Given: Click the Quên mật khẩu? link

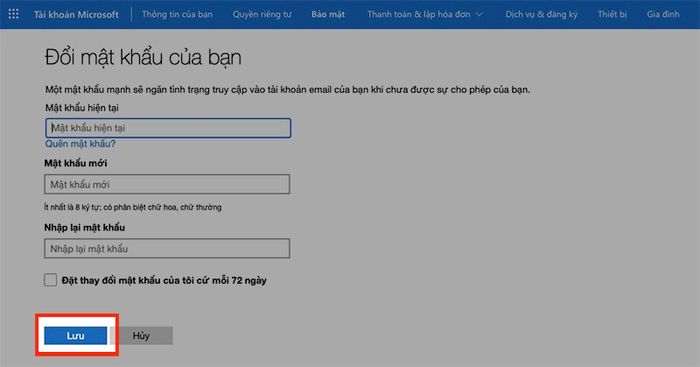Looking at the screenshot, I should tap(80, 144).
